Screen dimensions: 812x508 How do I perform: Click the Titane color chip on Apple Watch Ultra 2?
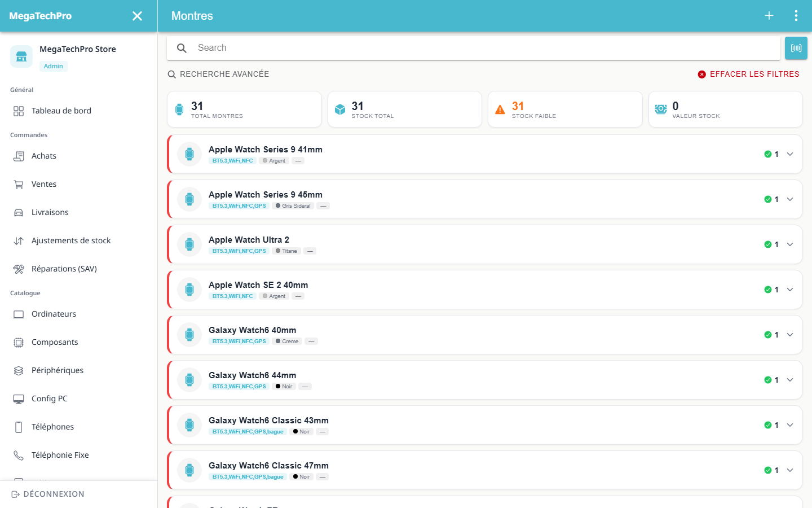click(286, 251)
